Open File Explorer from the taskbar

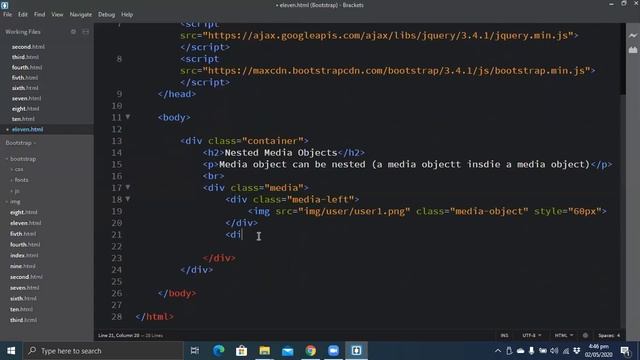(264, 351)
